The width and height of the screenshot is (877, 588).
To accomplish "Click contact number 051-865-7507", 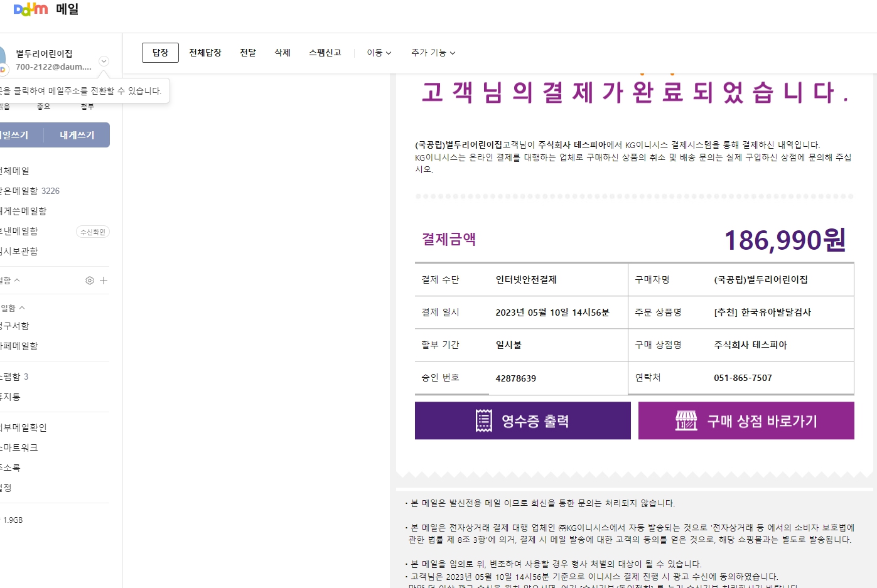I will [x=743, y=378].
